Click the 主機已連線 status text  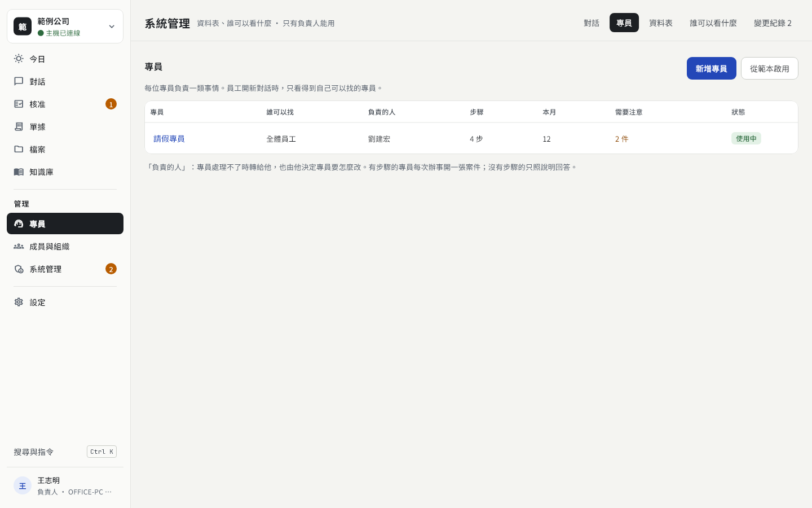tap(63, 33)
